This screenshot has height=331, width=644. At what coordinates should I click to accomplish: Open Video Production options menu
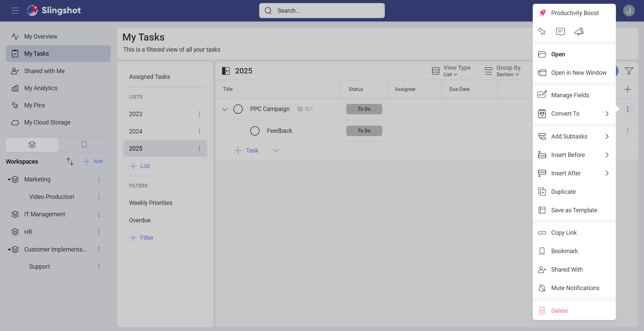click(x=99, y=197)
